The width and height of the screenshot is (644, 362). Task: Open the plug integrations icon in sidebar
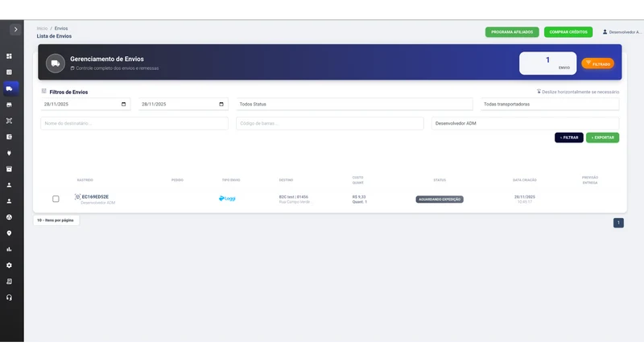click(x=9, y=153)
